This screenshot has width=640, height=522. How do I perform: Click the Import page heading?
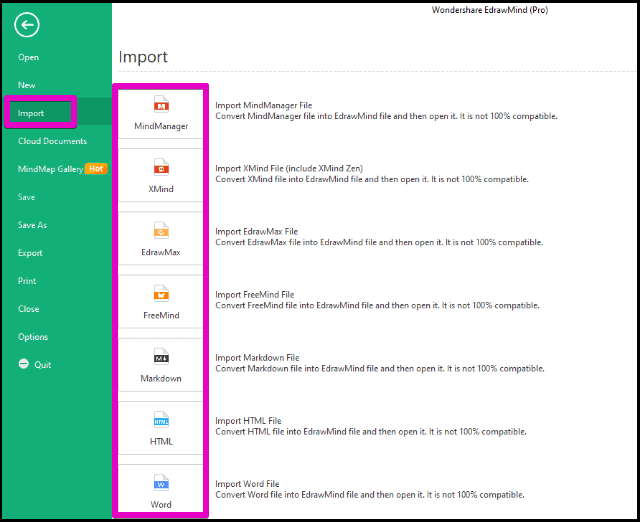point(143,57)
